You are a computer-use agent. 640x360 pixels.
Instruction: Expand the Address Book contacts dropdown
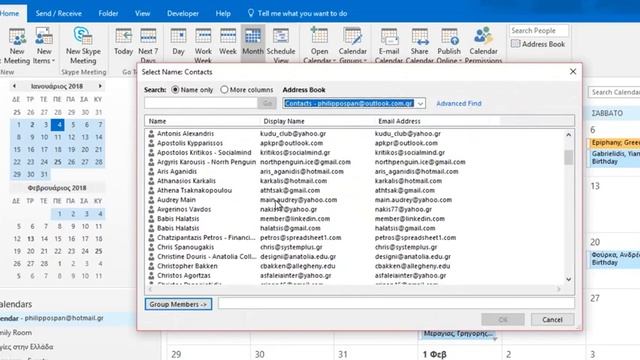pos(420,103)
